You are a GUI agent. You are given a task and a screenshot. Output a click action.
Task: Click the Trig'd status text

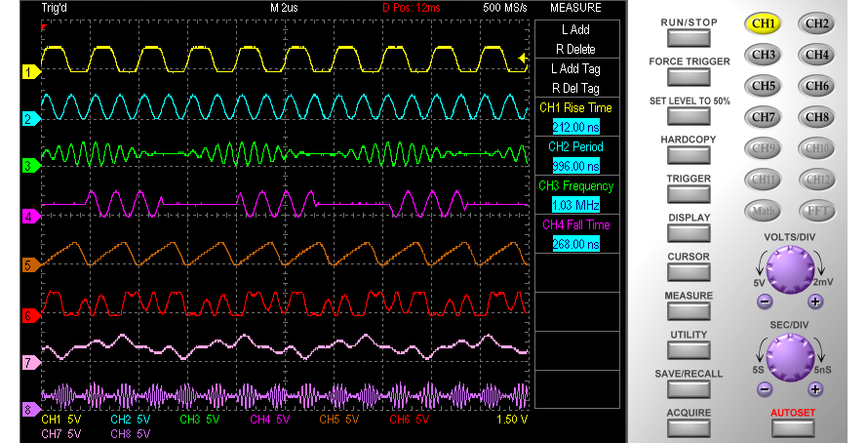(54, 8)
